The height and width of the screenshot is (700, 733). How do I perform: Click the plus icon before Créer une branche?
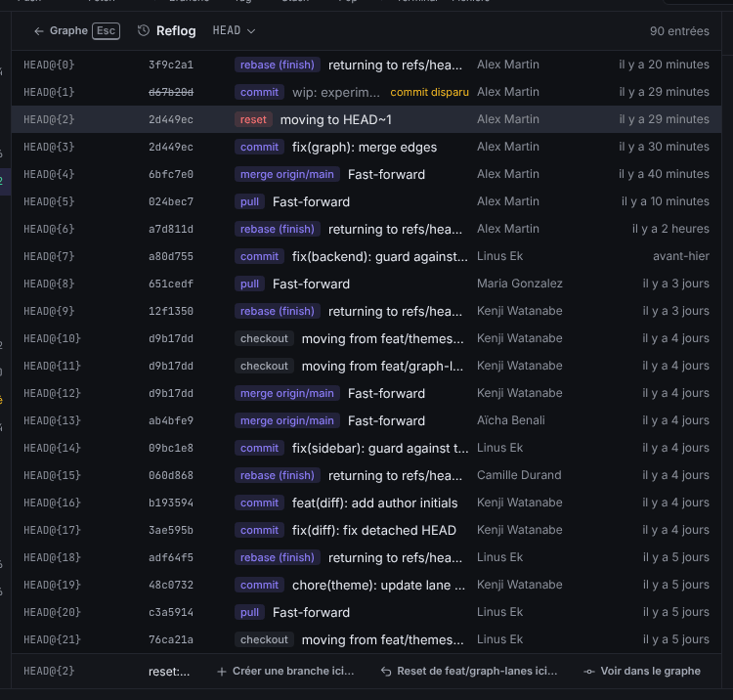(x=222, y=672)
